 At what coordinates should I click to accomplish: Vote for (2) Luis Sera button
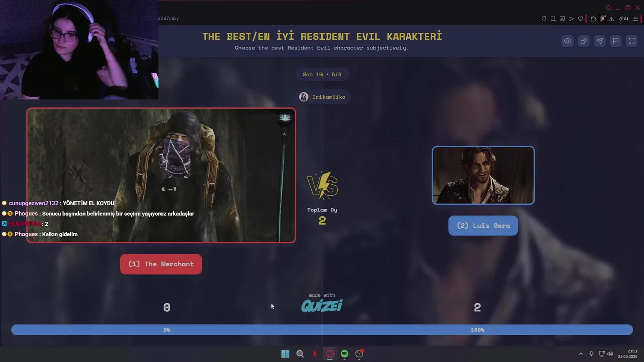[483, 225]
